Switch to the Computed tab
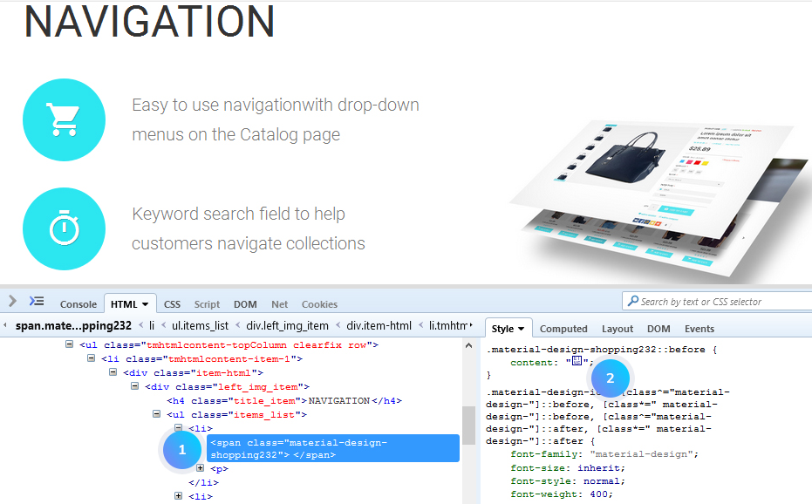This screenshot has width=812, height=504. click(563, 329)
